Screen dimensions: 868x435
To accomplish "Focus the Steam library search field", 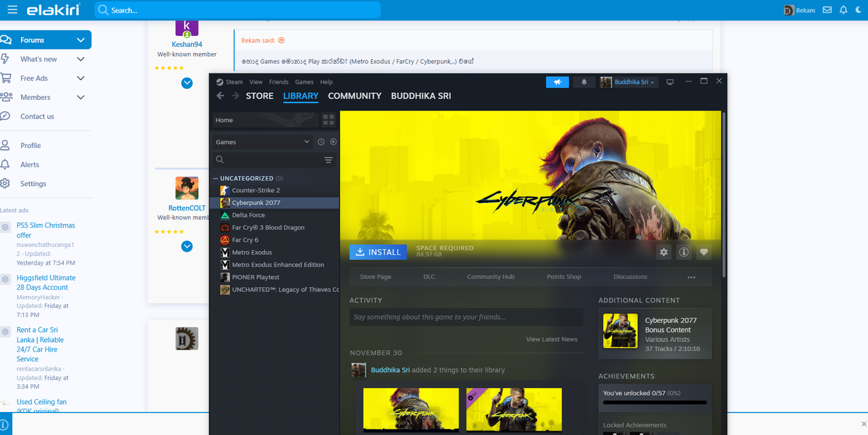I will 267,159.
